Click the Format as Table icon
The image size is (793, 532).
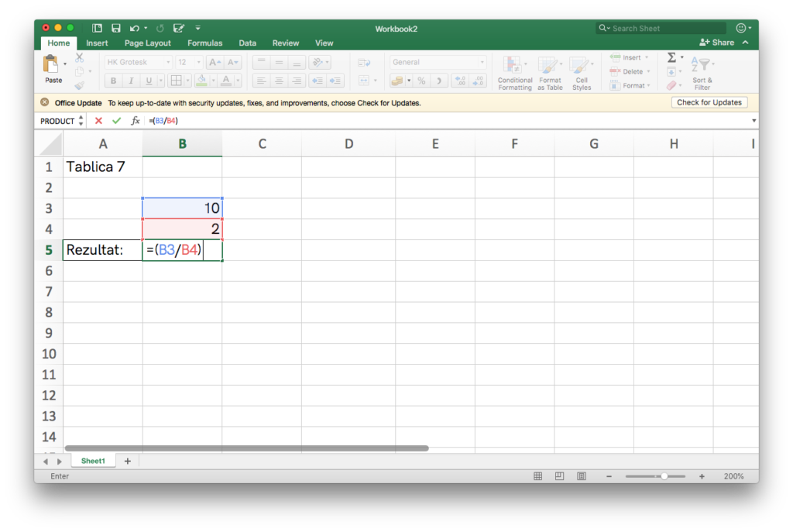coord(550,74)
